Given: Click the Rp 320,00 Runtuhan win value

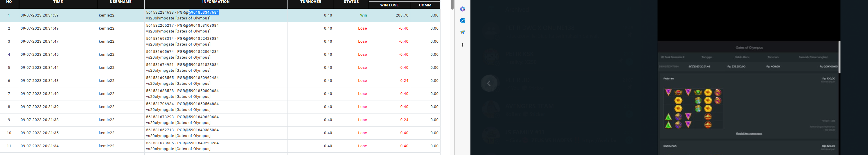Looking at the screenshot, I should (829, 146).
